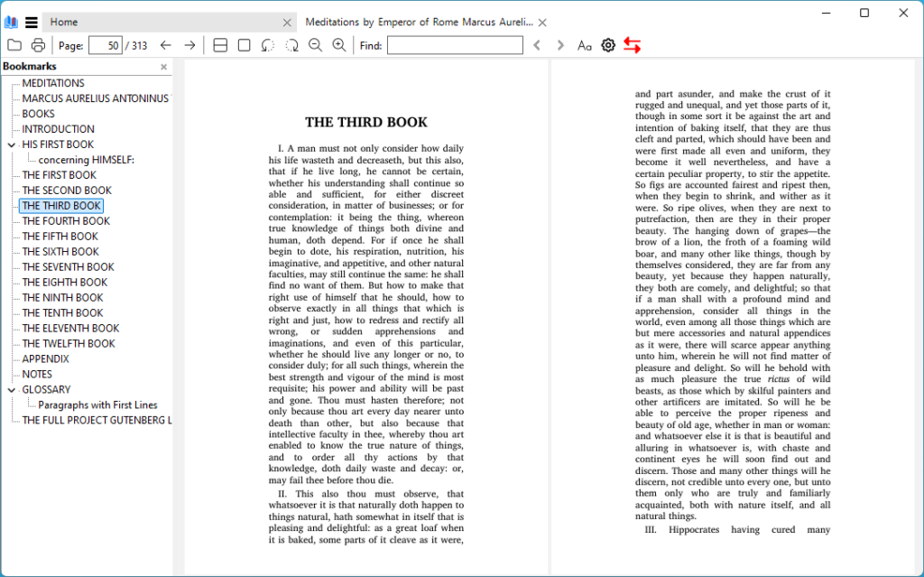Minimize the SumatraPDF window
This screenshot has height=577, width=924.
click(x=827, y=13)
